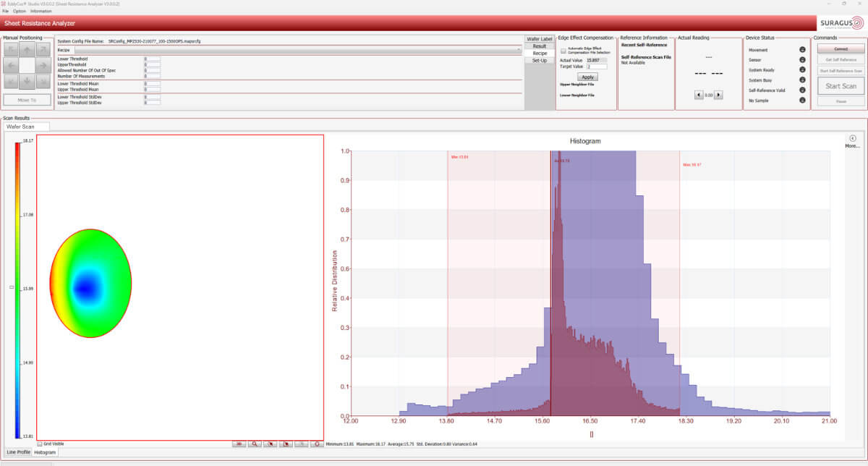Click the System Ready status indicator
This screenshot has height=466, width=868.
(802, 70)
